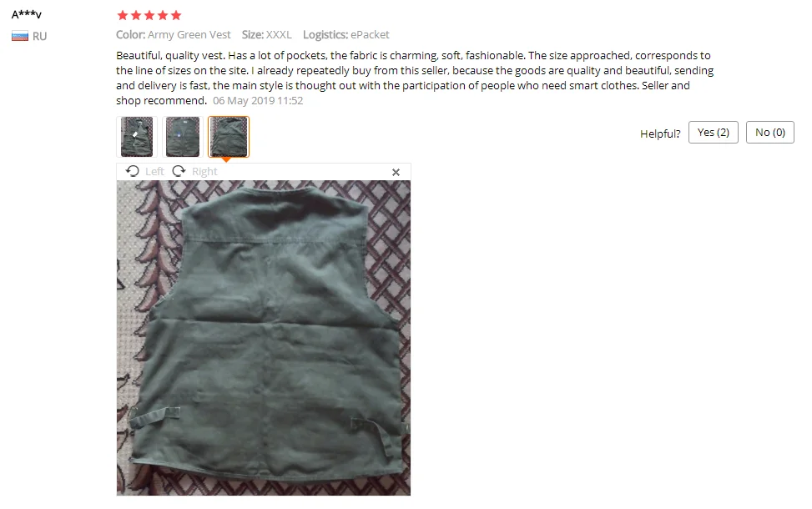Click the 'Left' rotate text label
Screen dimensions: 812x509
154,171
